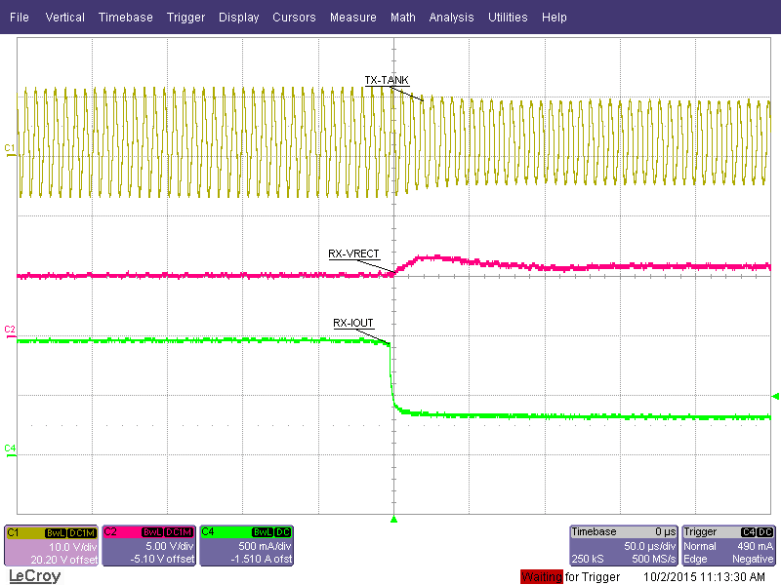The image size is (781, 585).
Task: Click the C1 BwL bandwidth limit badge
Action: pyautogui.click(x=56, y=533)
